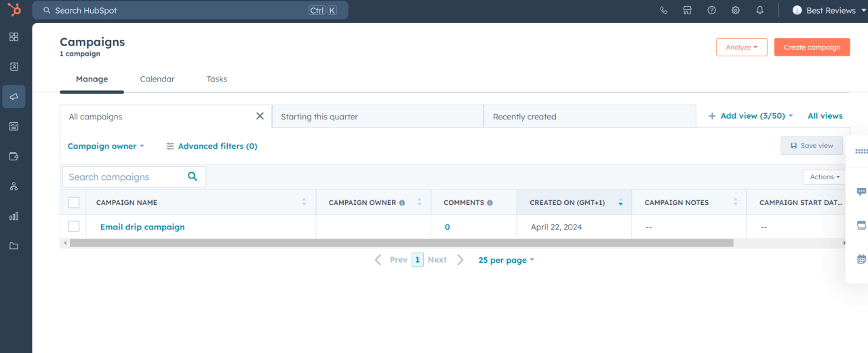Open the Notifications bell icon
868x353 pixels.
click(760, 10)
